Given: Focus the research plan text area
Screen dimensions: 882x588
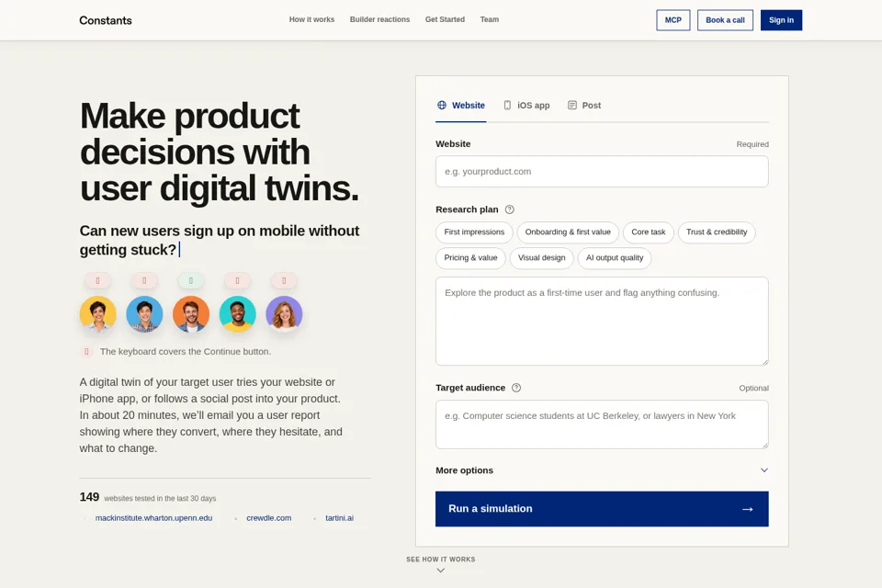Looking at the screenshot, I should (x=602, y=322).
